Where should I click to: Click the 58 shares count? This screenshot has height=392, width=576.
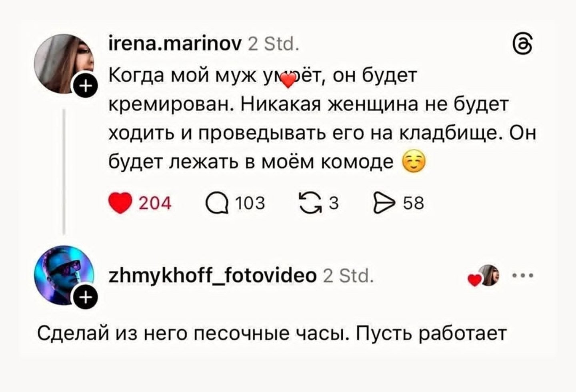(x=413, y=204)
